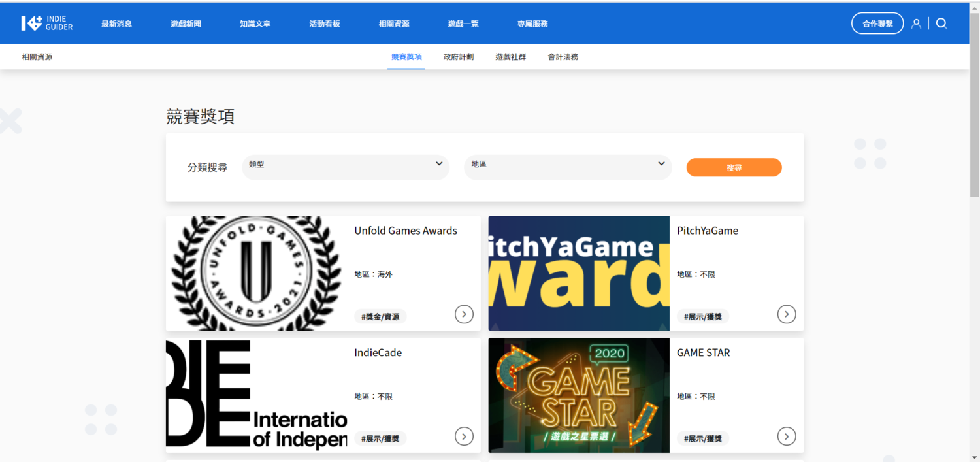This screenshot has width=980, height=462.
Task: Click the IndieCade black-and-white thumbnail
Action: (256, 395)
